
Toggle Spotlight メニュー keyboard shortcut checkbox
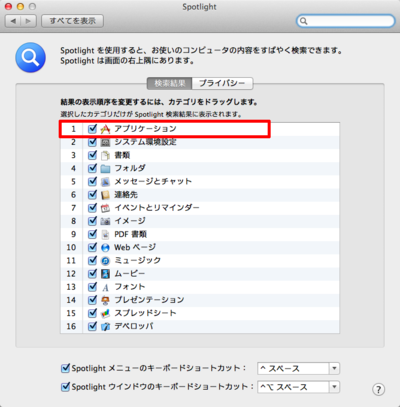click(x=65, y=368)
